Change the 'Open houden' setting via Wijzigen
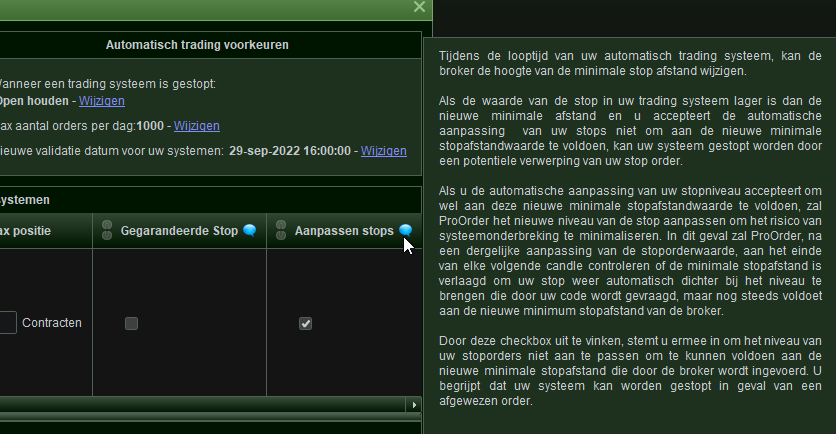This screenshot has height=434, width=836. pyautogui.click(x=102, y=101)
